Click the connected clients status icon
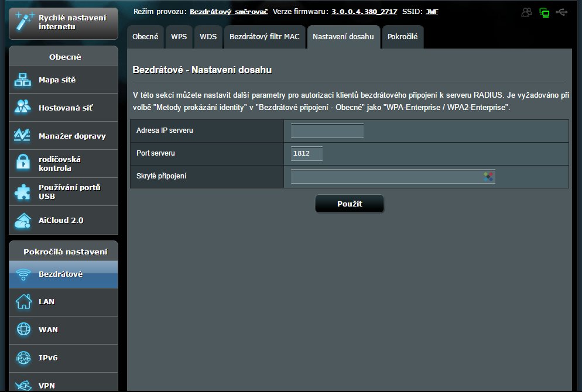This screenshot has height=392, width=582. (527, 12)
